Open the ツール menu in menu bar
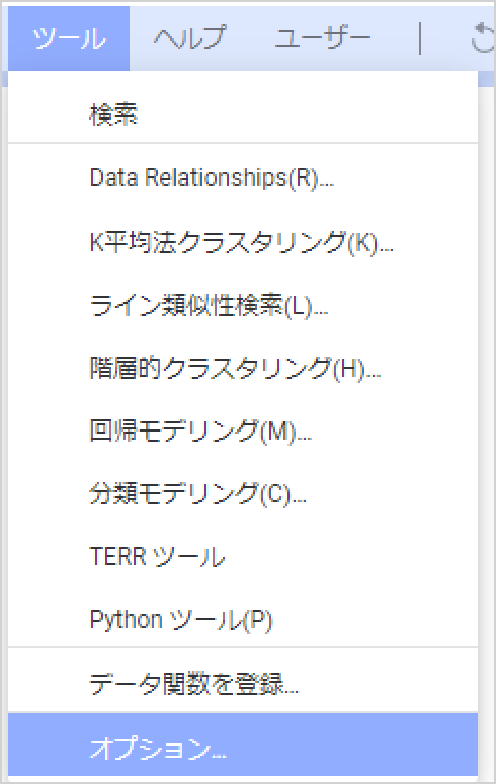 coord(69,38)
